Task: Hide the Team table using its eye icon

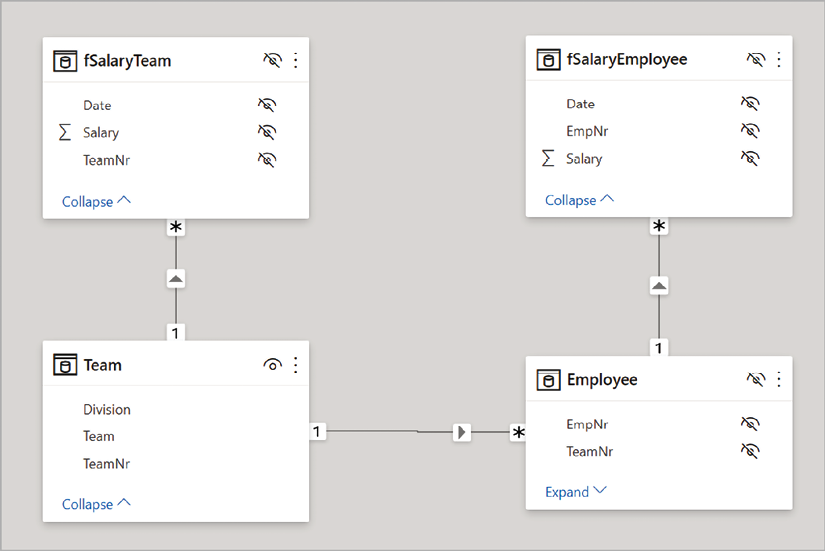Action: pyautogui.click(x=273, y=365)
